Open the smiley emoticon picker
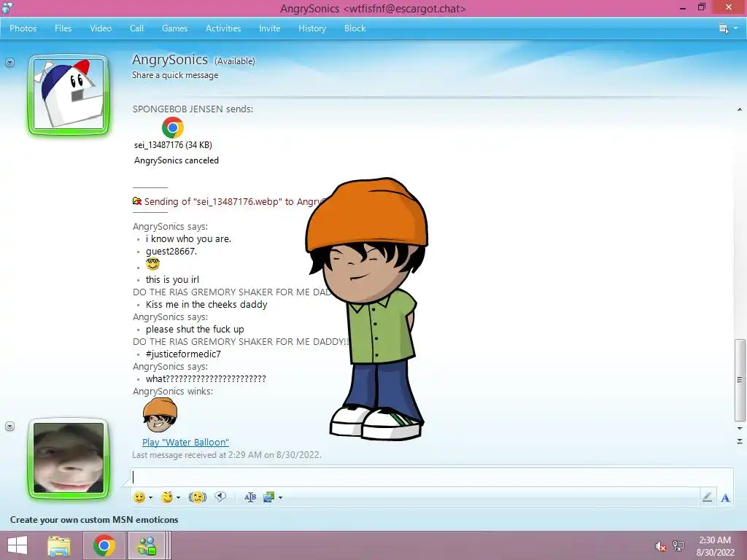This screenshot has height=560, width=747. [139, 497]
